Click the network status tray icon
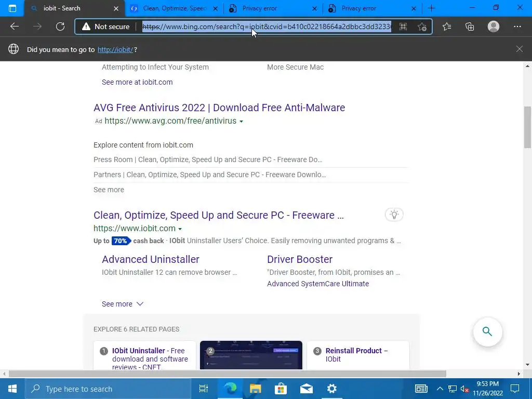The height and width of the screenshot is (399, 532). point(453,389)
